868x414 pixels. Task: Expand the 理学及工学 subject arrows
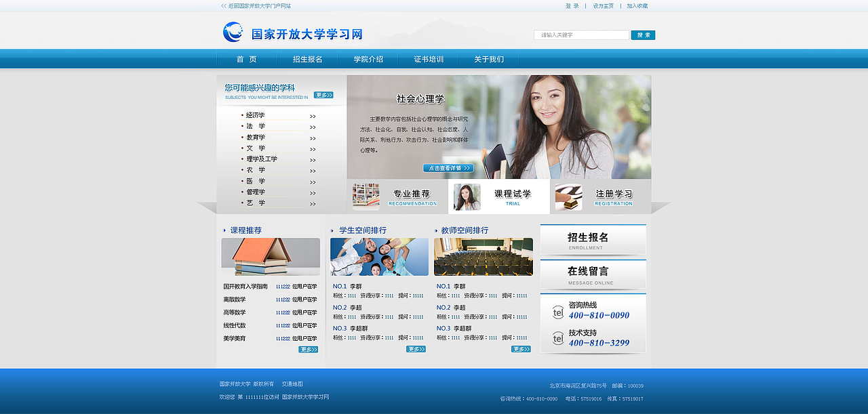pos(313,160)
